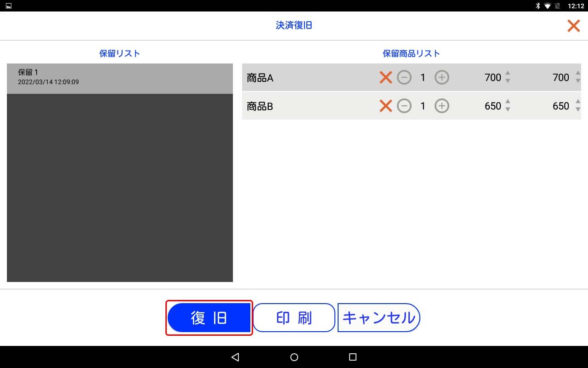This screenshot has height=368, width=588.
Task: Select the 商品A product name
Action: (260, 78)
